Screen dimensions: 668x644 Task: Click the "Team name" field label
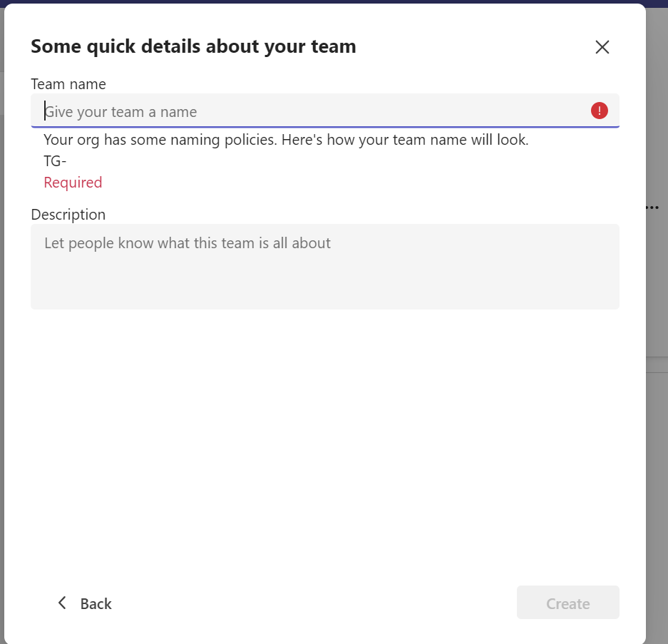pyautogui.click(x=68, y=84)
